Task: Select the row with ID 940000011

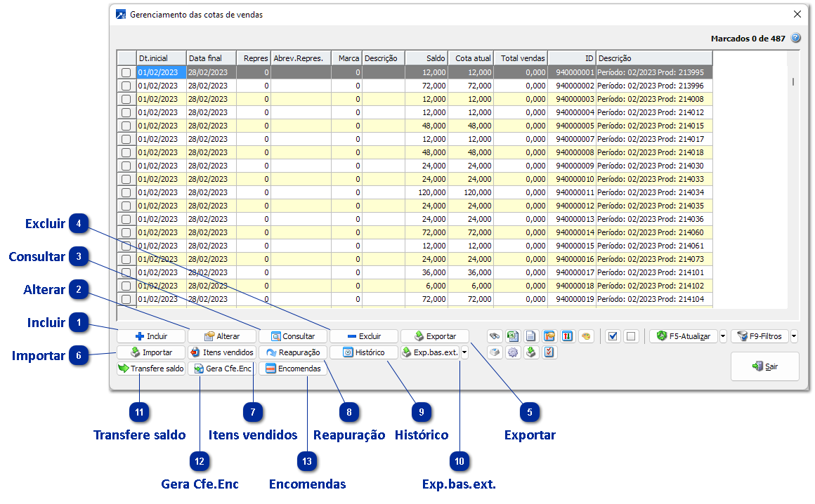Action: tap(575, 192)
